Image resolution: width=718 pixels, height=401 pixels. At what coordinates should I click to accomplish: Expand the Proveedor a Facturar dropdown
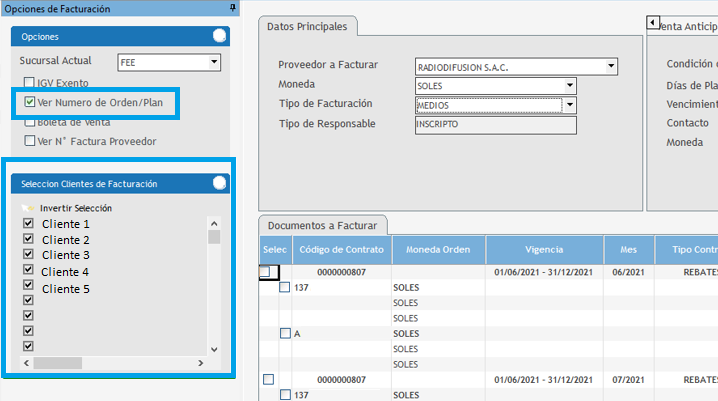point(611,67)
